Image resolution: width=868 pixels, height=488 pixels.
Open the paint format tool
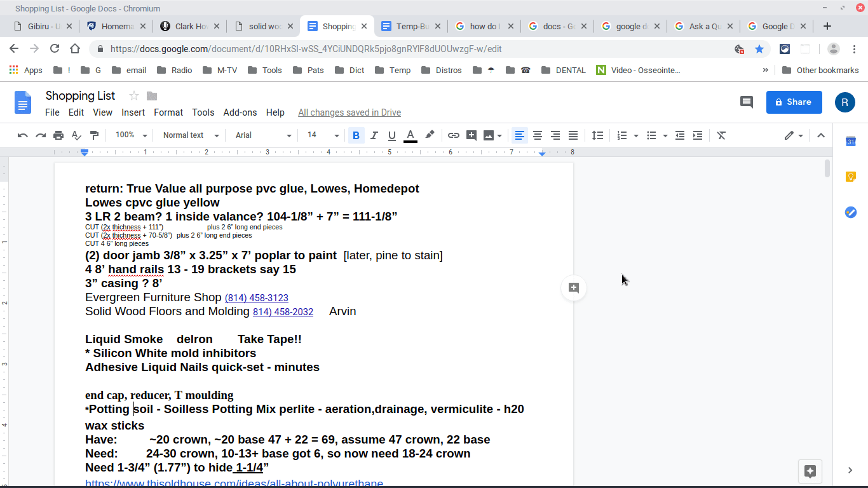[x=95, y=135]
